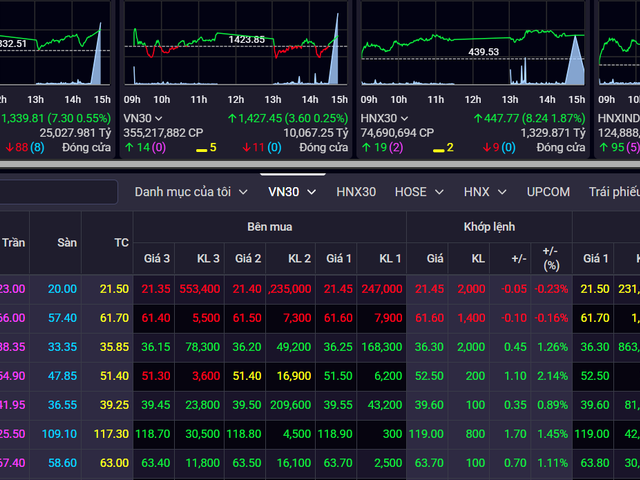Expand the Danh mục của tôi dropdown
Screen dimensions: 640x480
(x=190, y=191)
